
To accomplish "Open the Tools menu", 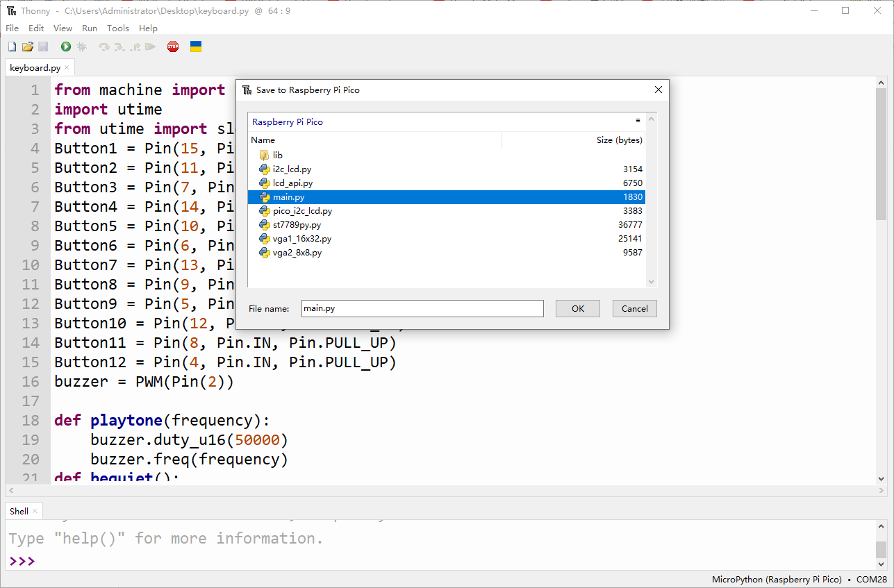I will tap(118, 28).
